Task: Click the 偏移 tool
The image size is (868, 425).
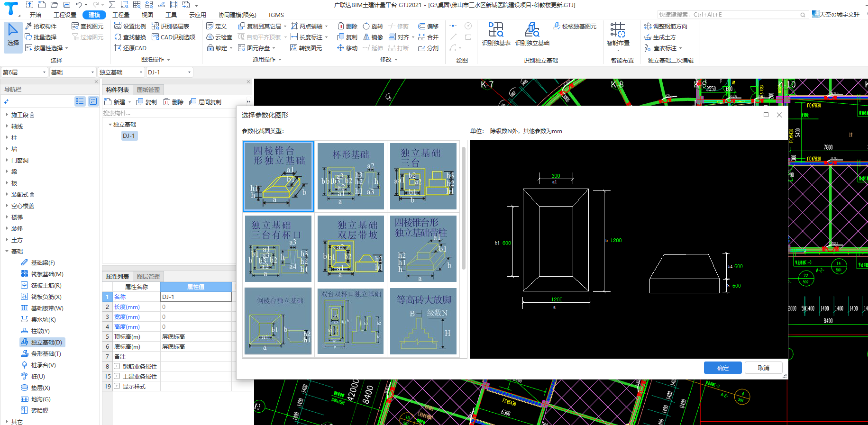Action: pyautogui.click(x=429, y=26)
